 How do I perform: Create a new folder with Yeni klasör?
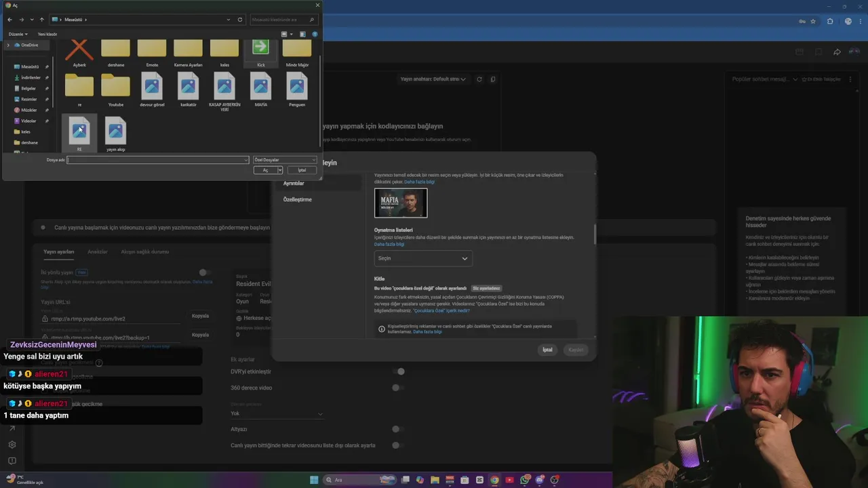(47, 34)
